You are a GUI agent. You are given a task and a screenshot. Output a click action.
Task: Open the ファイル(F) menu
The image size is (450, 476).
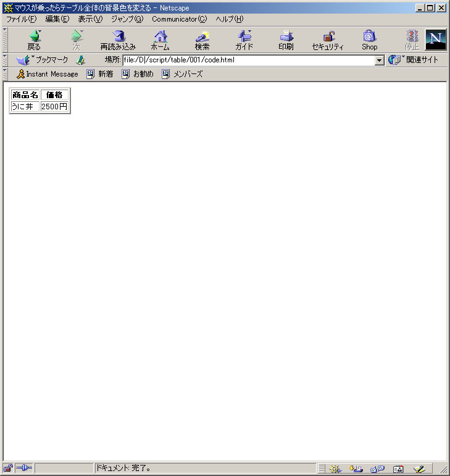click(21, 19)
